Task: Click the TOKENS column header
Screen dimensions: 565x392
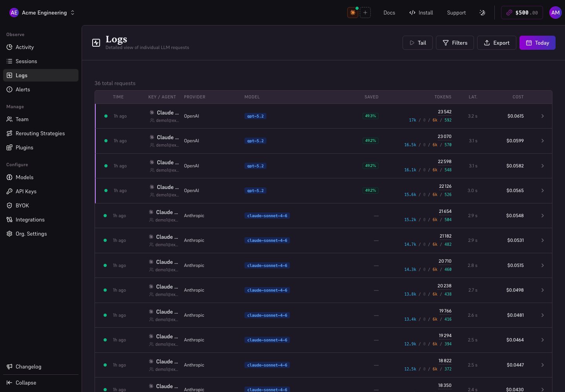Action: pos(443,97)
